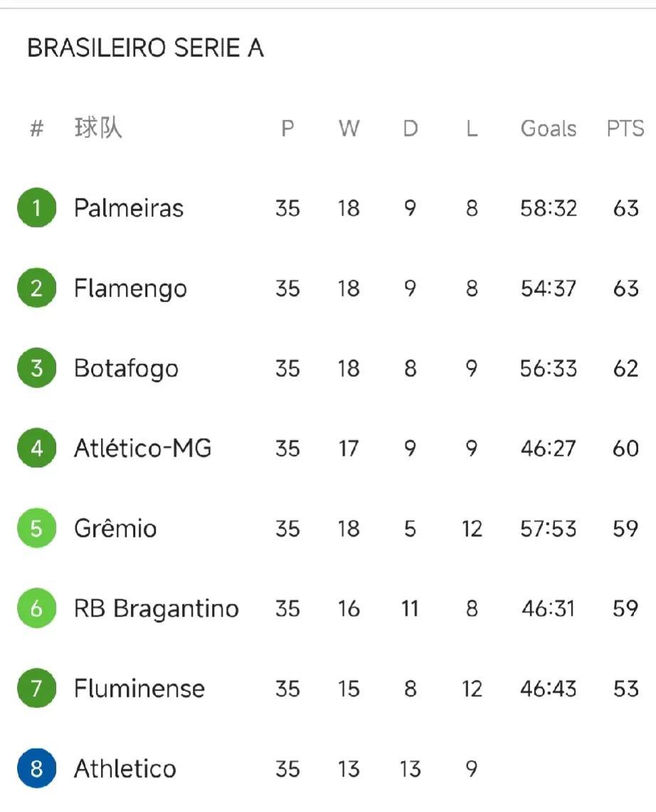Click the W wins column header
Screen dimensions: 656x812
[x=349, y=129]
